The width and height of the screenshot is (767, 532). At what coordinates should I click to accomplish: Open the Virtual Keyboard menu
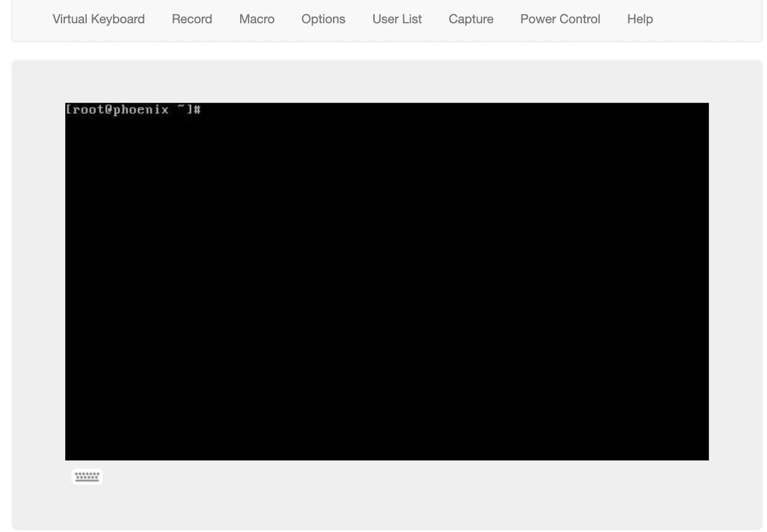[x=99, y=19]
